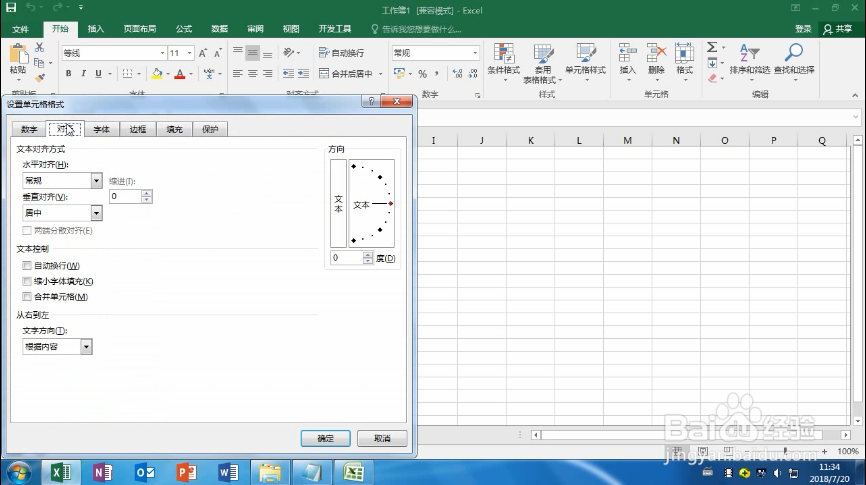Screen dimensions: 866x485
Task: Expand the formula bar chevron
Action: point(856,117)
